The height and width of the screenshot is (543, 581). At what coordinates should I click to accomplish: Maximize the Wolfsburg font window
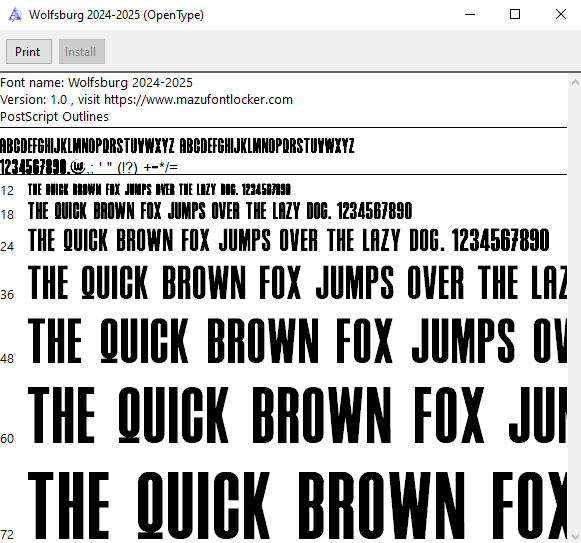click(515, 14)
